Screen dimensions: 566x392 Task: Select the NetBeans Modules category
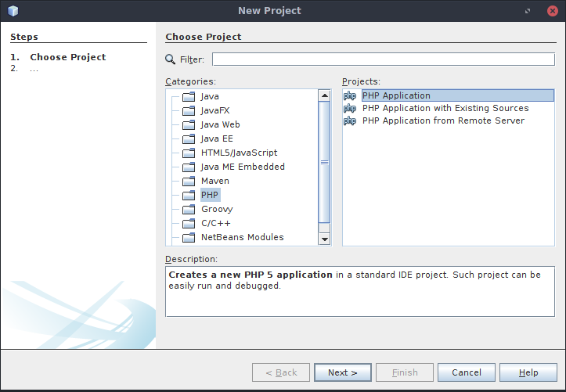click(x=243, y=237)
